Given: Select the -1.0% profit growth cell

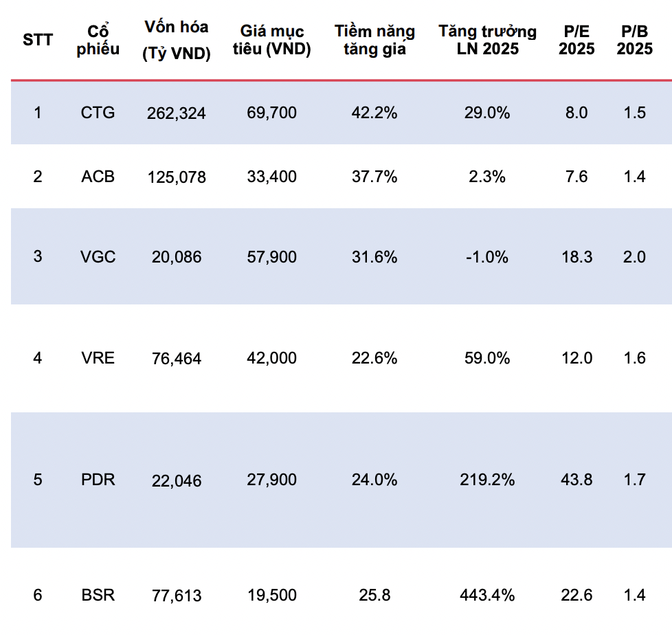Looking at the screenshot, I should pos(487,257).
